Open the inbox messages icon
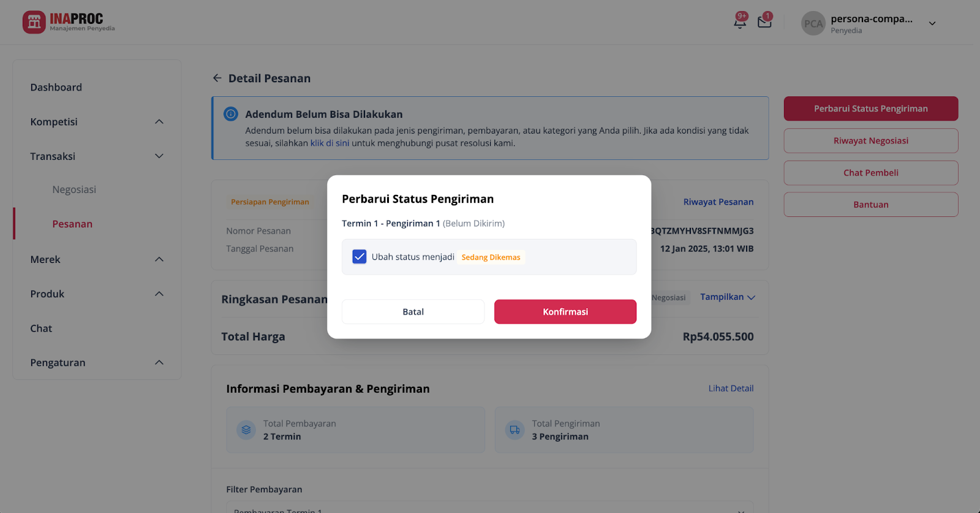Image resolution: width=980 pixels, height=513 pixels. [x=764, y=22]
